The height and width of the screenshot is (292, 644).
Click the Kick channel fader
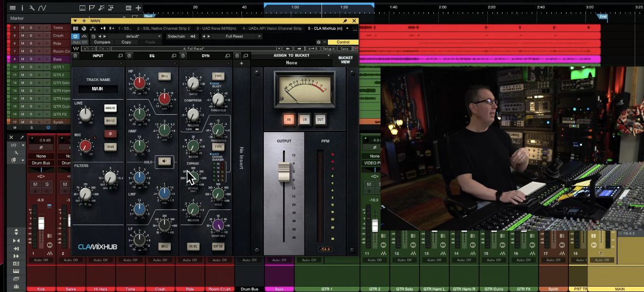41,224
